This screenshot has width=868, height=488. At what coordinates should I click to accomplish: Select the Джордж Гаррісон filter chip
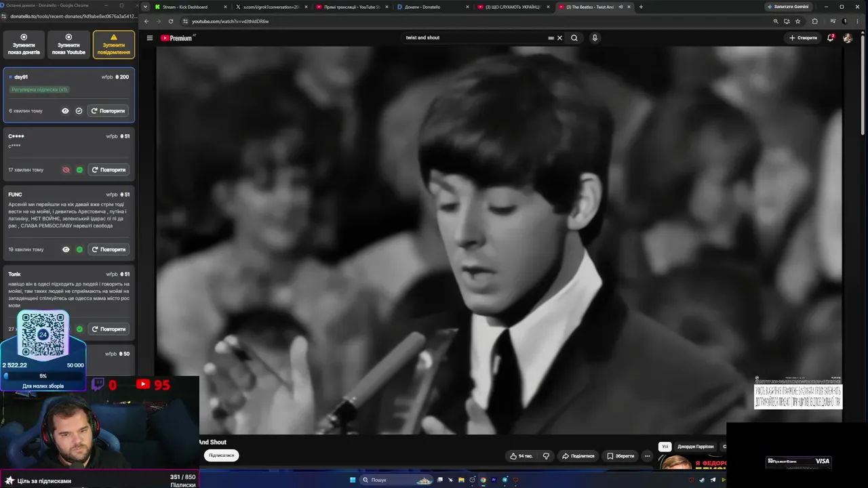[695, 447]
